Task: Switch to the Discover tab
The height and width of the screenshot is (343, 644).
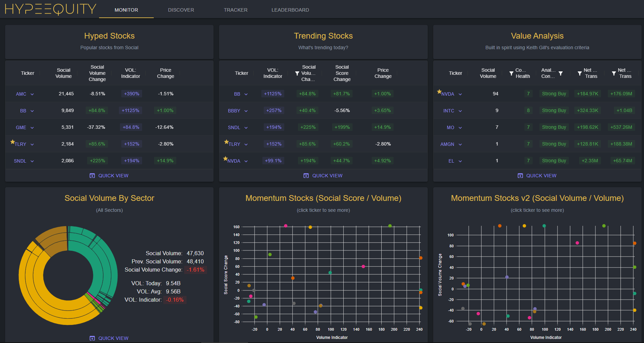Action: pos(181,10)
